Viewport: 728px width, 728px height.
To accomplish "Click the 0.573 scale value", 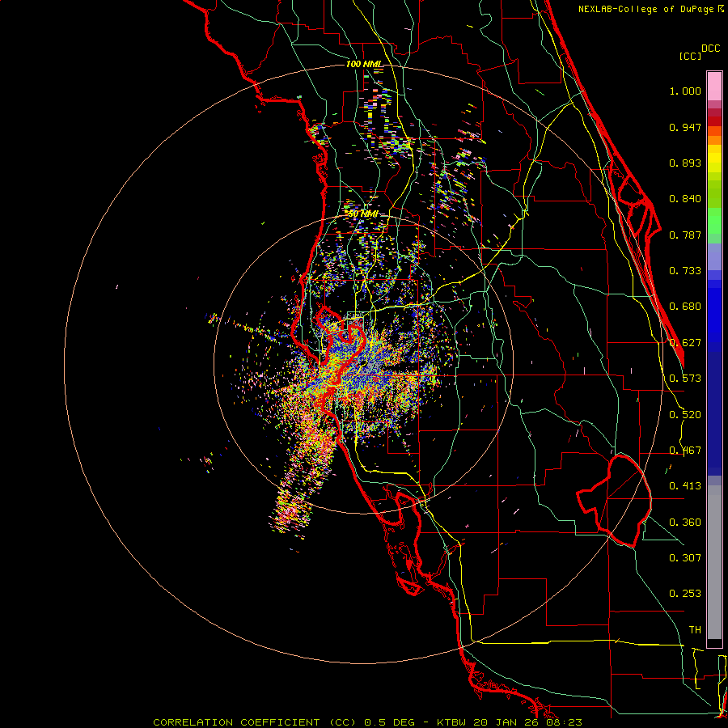I will [685, 379].
